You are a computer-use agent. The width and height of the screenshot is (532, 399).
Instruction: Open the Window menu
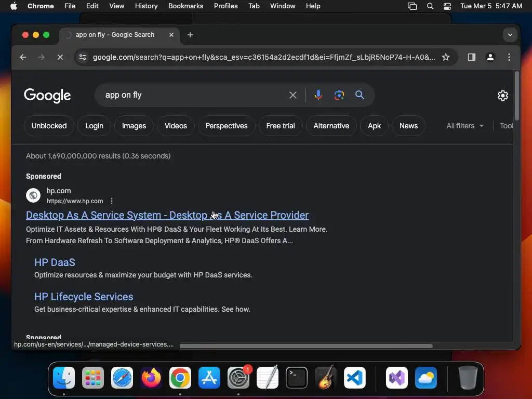[x=283, y=6]
